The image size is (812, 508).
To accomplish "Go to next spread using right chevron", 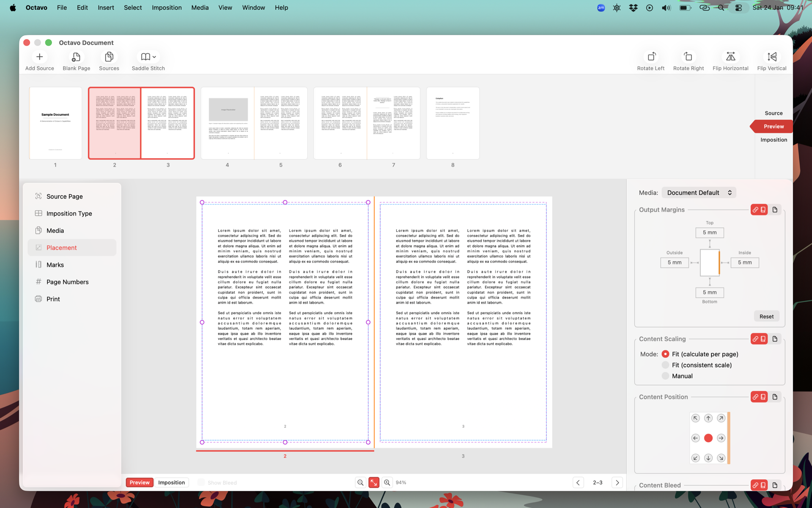I will [617, 483].
